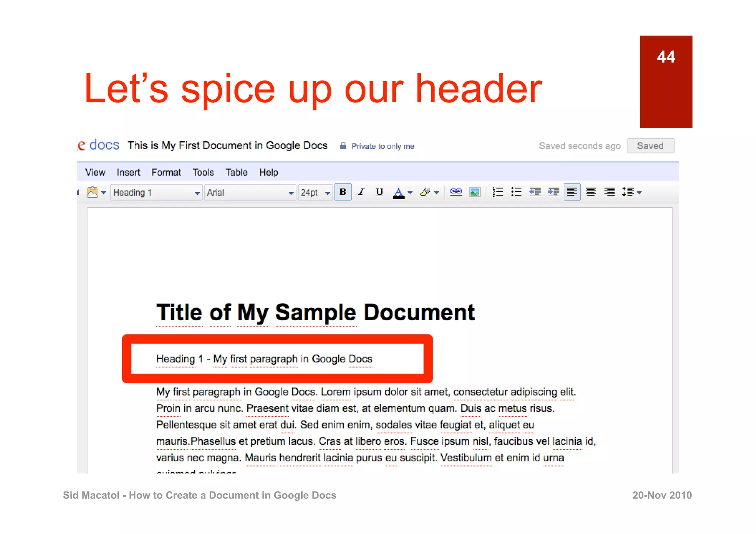Click document title 'This is My First Document'

(227, 145)
